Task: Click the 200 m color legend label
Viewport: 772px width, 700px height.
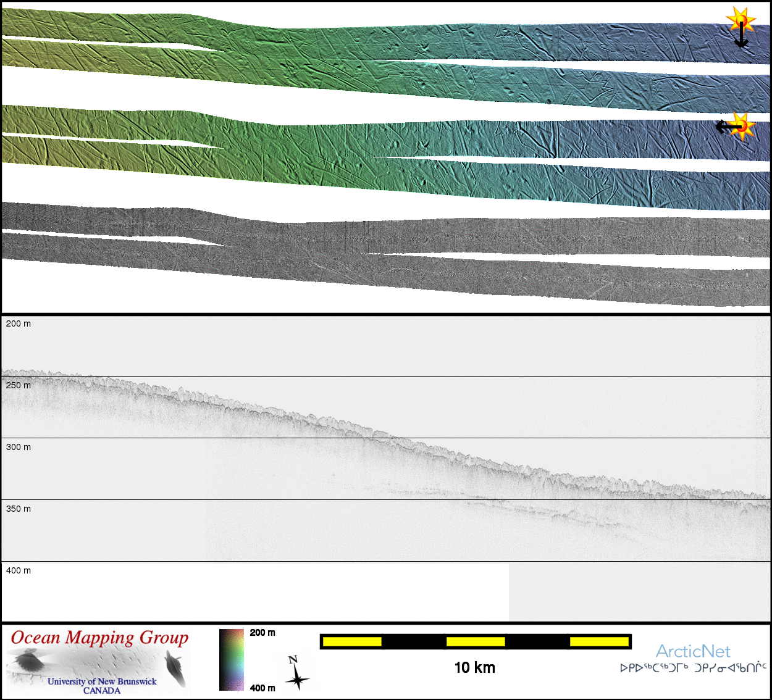Action: 262,633
